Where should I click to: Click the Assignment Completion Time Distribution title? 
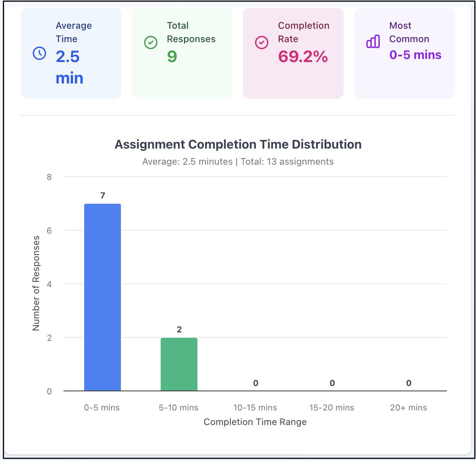click(x=238, y=144)
